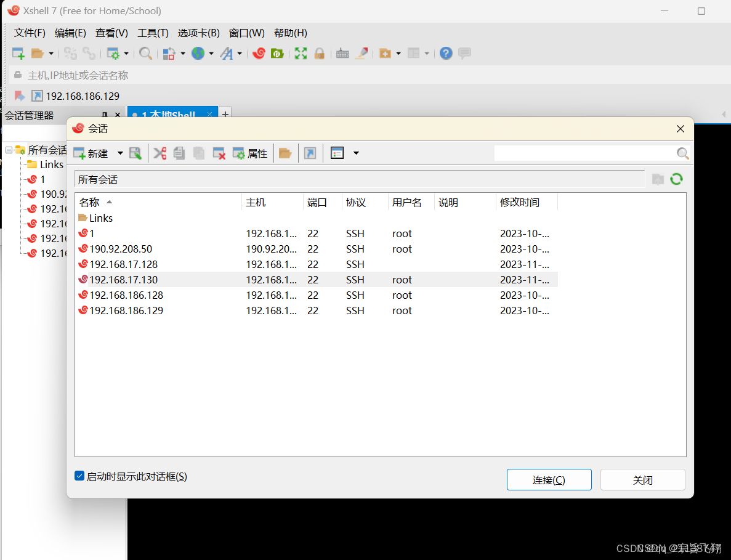Select Links folder in Session Manager tree
Image resolution: width=731 pixels, height=560 pixels.
45,164
